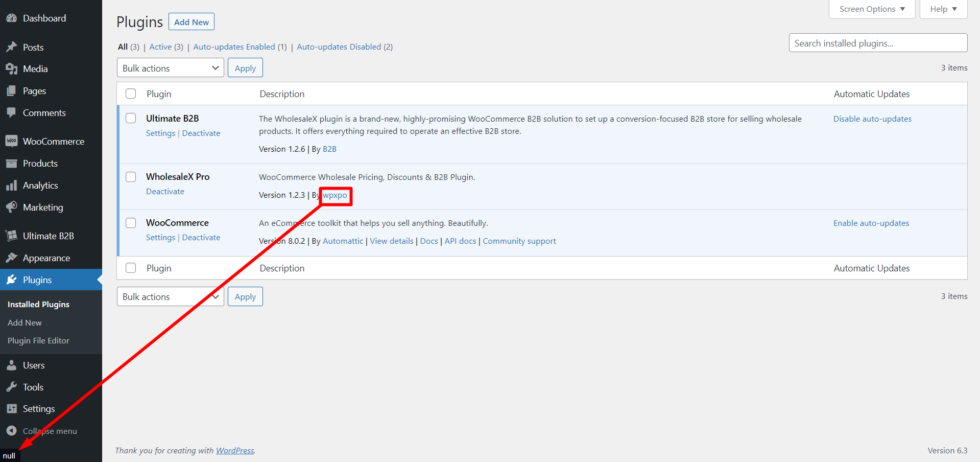Click the Ultimate B2B cart icon

click(11, 236)
